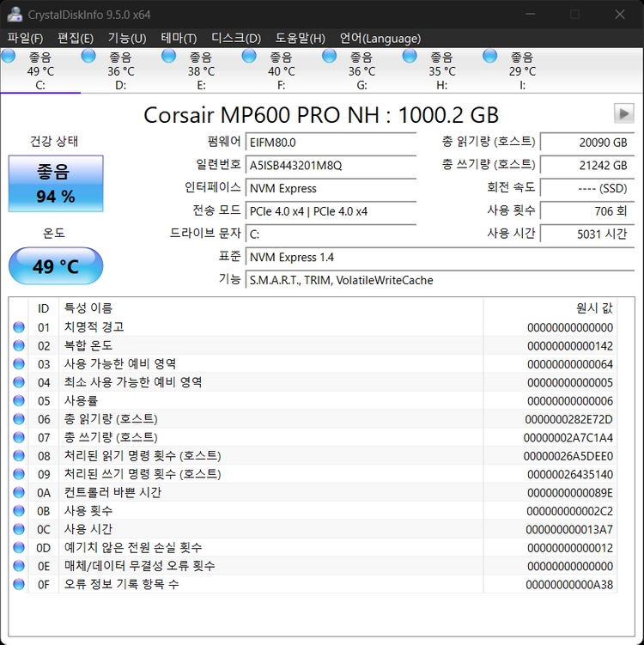644x645 pixels.
Task: Click raw value 00000026A5DEE0
Action: click(568, 456)
